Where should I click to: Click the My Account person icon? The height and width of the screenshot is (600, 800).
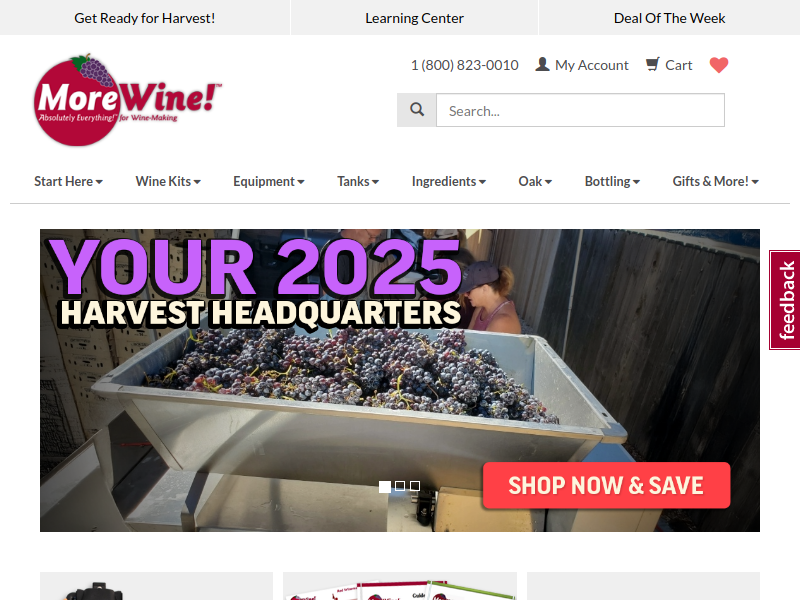tap(542, 64)
